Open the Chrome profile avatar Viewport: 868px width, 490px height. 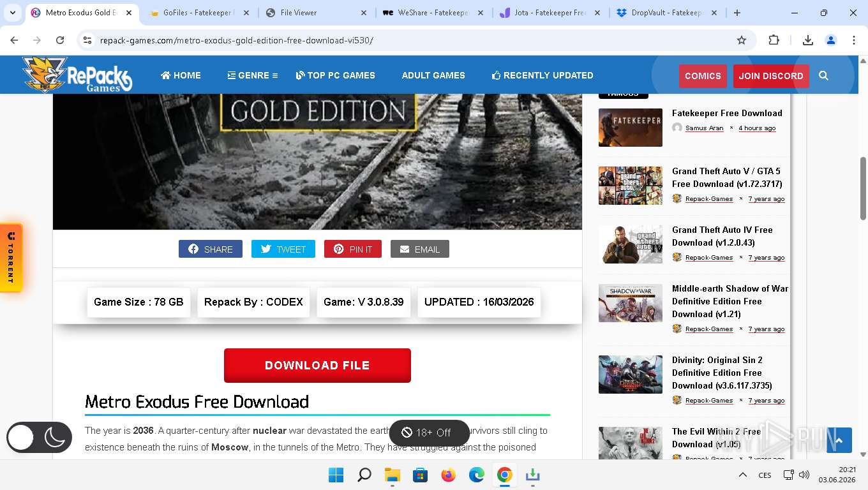click(x=831, y=40)
